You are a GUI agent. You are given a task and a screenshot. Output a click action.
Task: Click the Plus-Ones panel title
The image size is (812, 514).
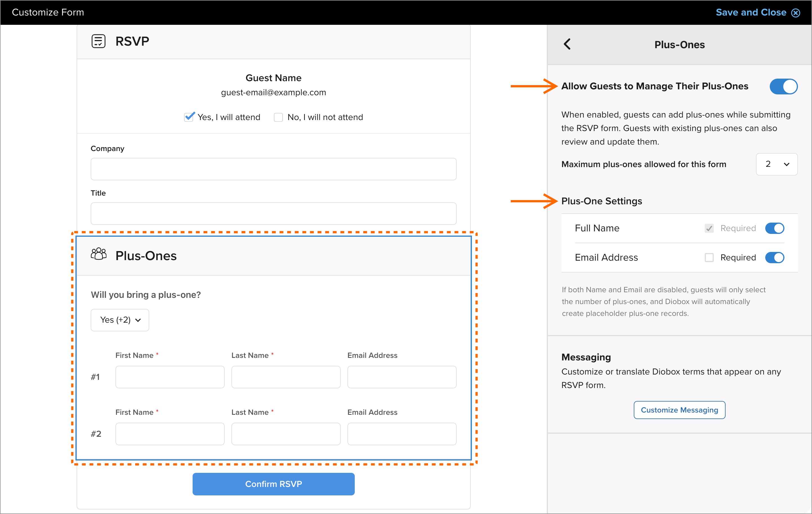679,45
